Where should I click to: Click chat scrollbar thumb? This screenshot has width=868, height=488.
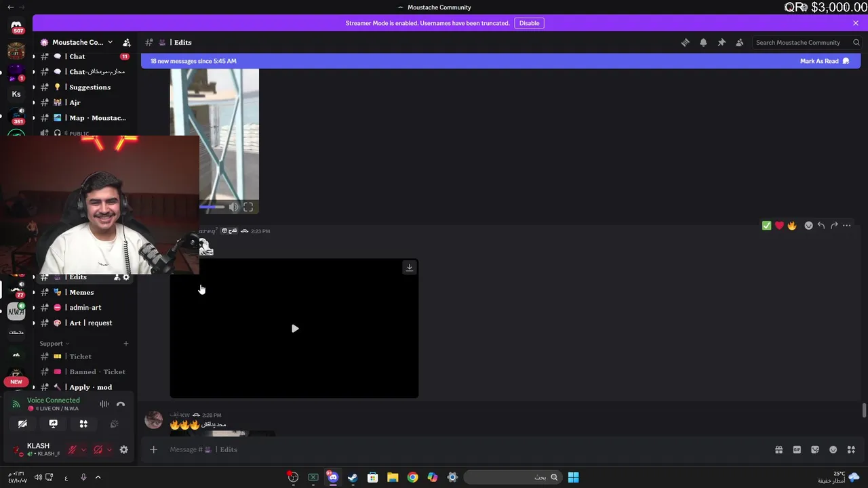coord(863,411)
